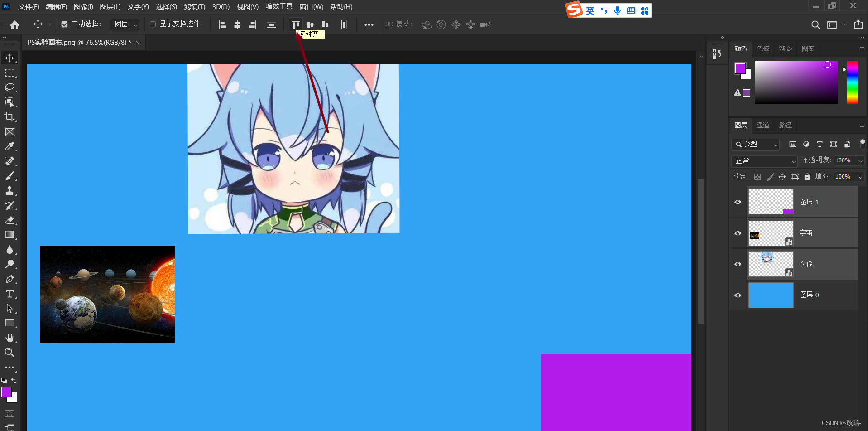Open the 图像(I) menu

[83, 7]
